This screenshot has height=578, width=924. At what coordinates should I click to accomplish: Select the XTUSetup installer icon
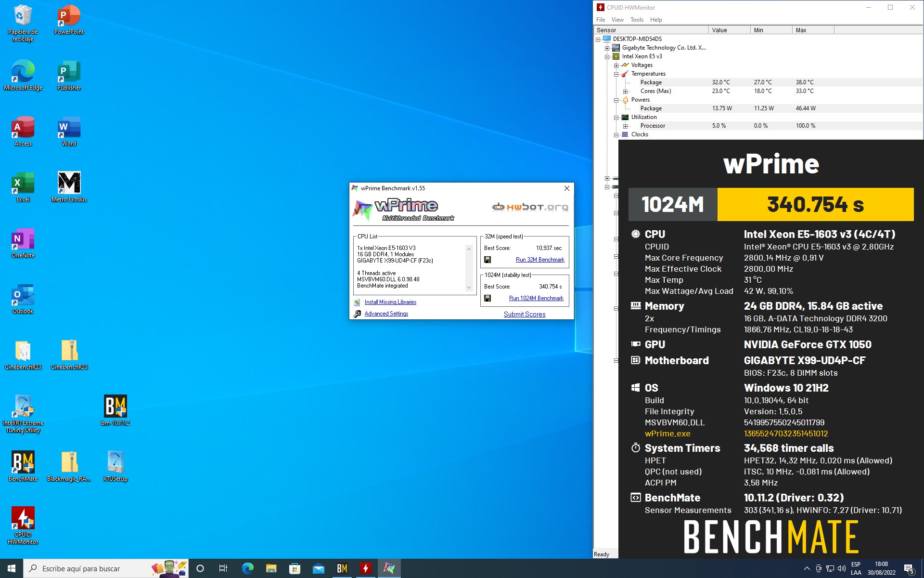tap(115, 466)
